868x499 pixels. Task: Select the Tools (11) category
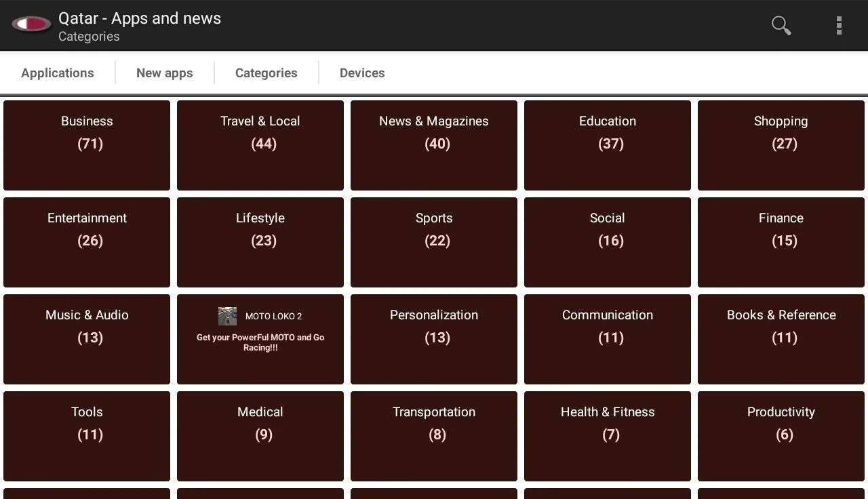tap(87, 436)
